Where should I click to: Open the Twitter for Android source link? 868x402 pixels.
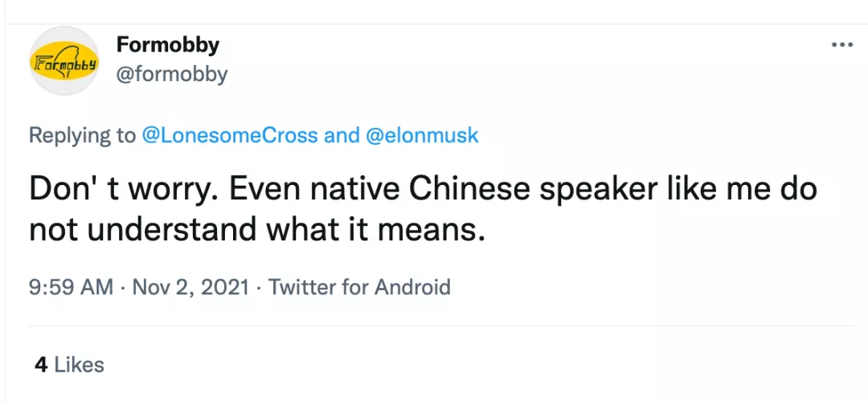tap(359, 287)
